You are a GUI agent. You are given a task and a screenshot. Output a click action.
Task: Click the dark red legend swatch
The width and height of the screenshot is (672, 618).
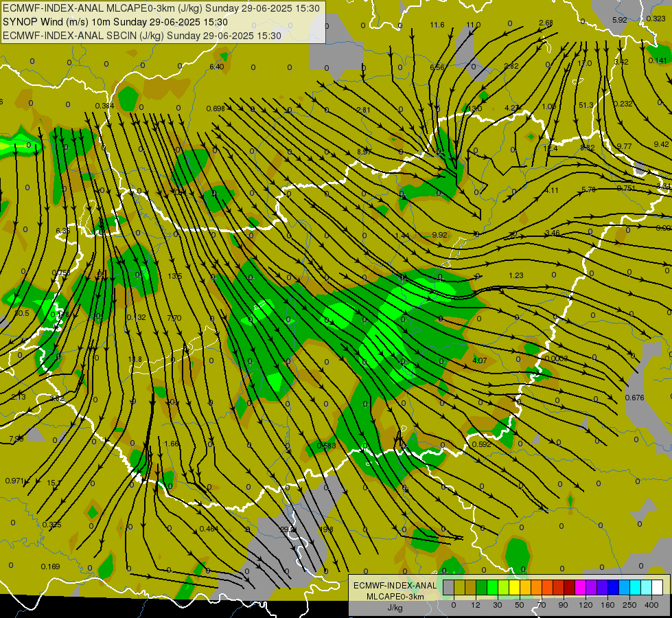coord(569,587)
